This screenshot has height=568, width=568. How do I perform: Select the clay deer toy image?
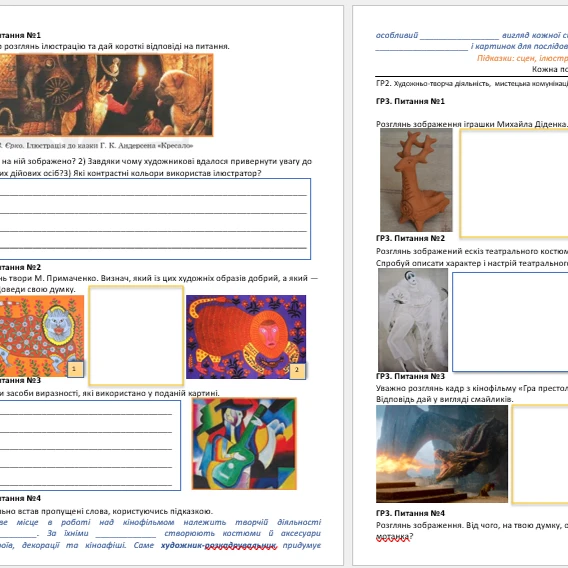(x=416, y=180)
